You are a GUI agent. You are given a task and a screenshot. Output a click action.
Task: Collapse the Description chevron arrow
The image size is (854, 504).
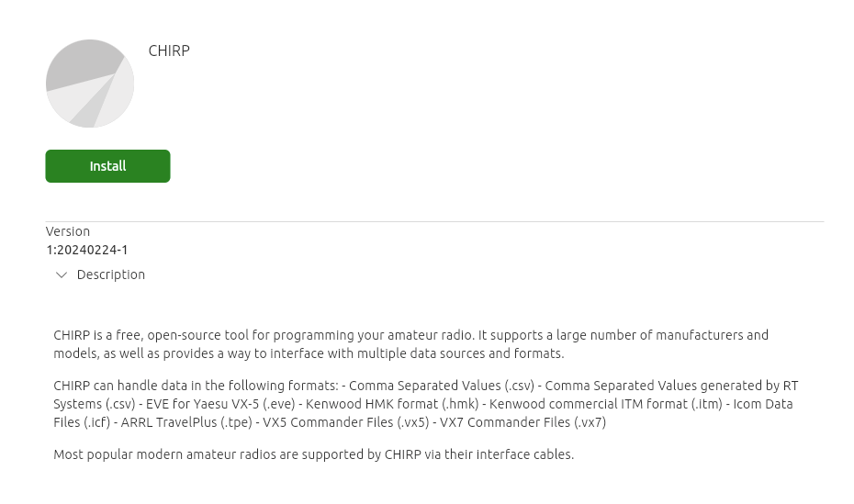point(62,274)
